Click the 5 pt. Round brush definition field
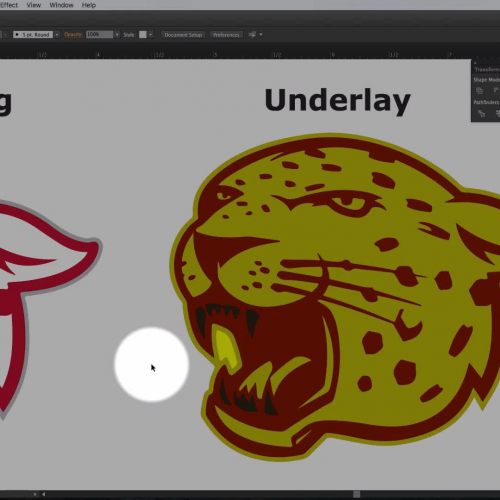The height and width of the screenshot is (500, 500). point(33,35)
